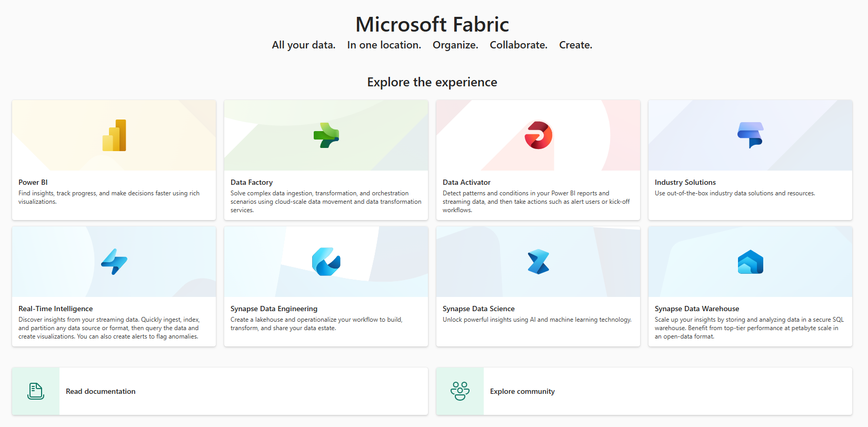
Task: Click the Industry Solutions description text
Action: (735, 193)
